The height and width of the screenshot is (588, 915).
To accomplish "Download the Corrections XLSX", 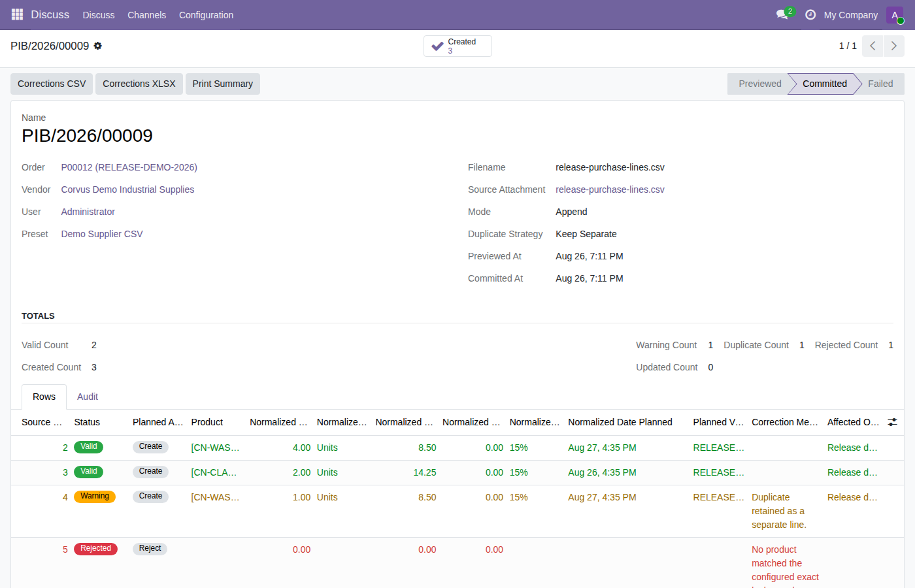I will [139, 84].
